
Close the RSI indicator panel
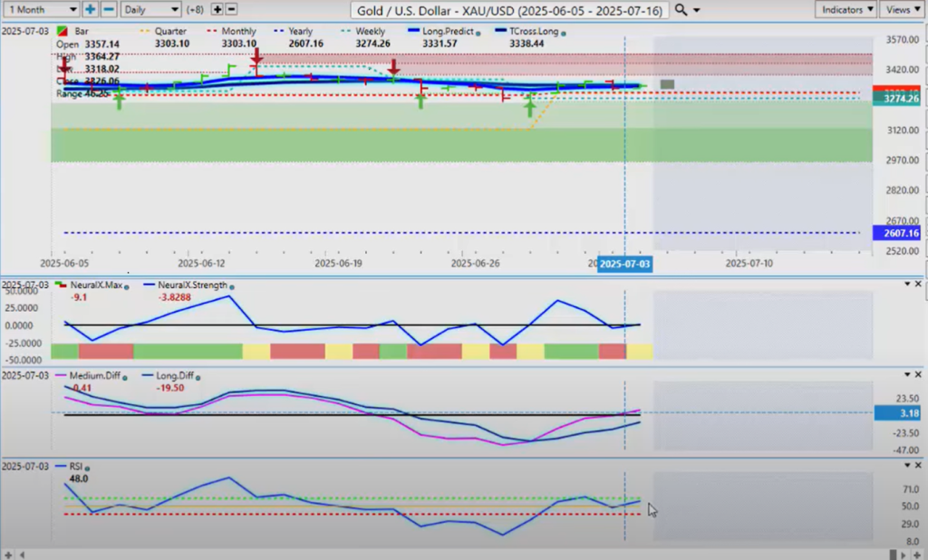(918, 465)
